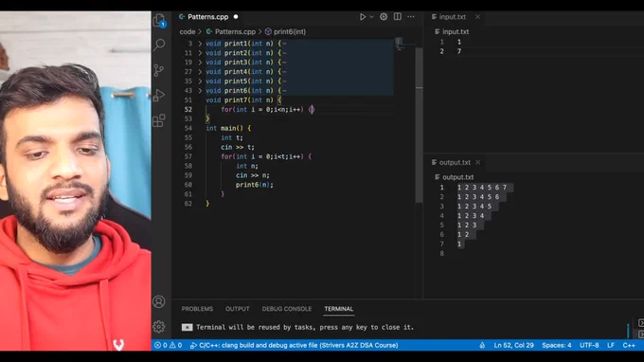Screen dimensions: 644x362
Task: Expand folded print6 function
Action: (x=200, y=91)
